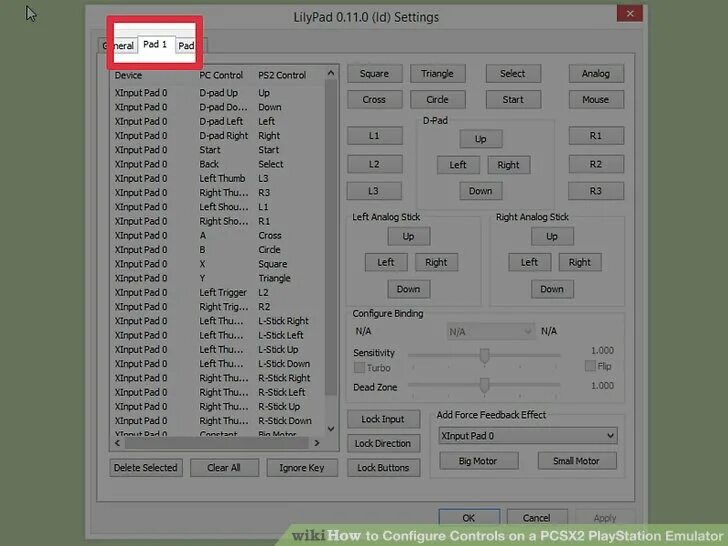This screenshot has height=546, width=728.
Task: Click horizontal scrollbar right arrow
Action: tap(317, 443)
